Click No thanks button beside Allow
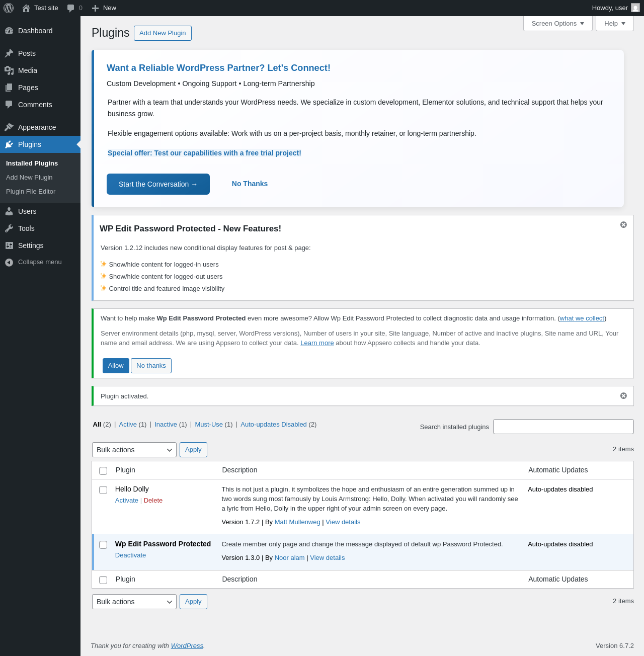Viewport: 644px width, 656px height. (x=151, y=366)
